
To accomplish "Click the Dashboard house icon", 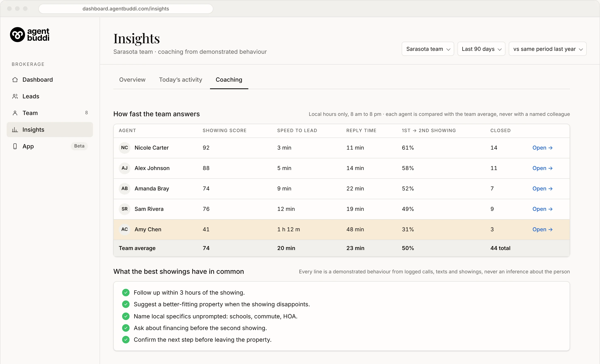I will [15, 80].
